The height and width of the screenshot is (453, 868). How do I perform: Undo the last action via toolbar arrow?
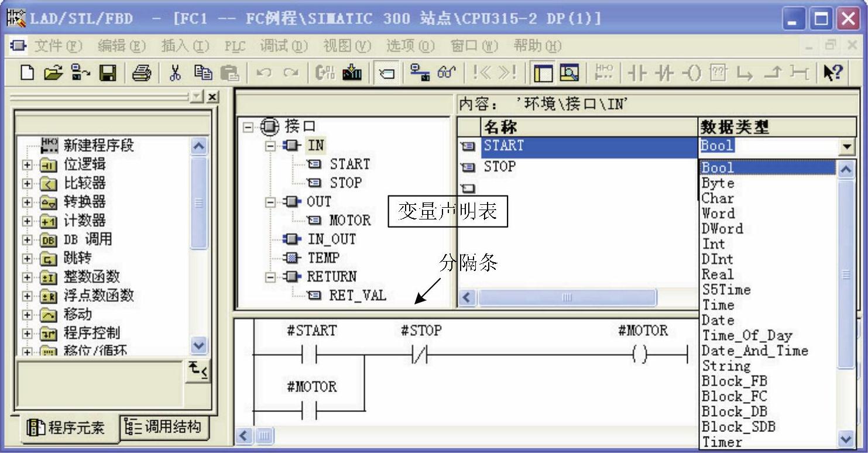(264, 73)
